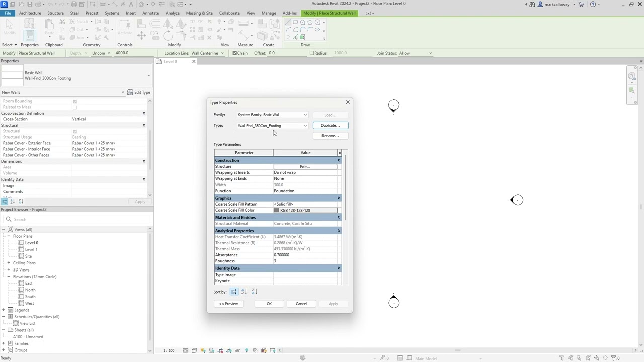644x362 pixels.
Task: Open the Structure ribbon tab
Action: pos(55,13)
